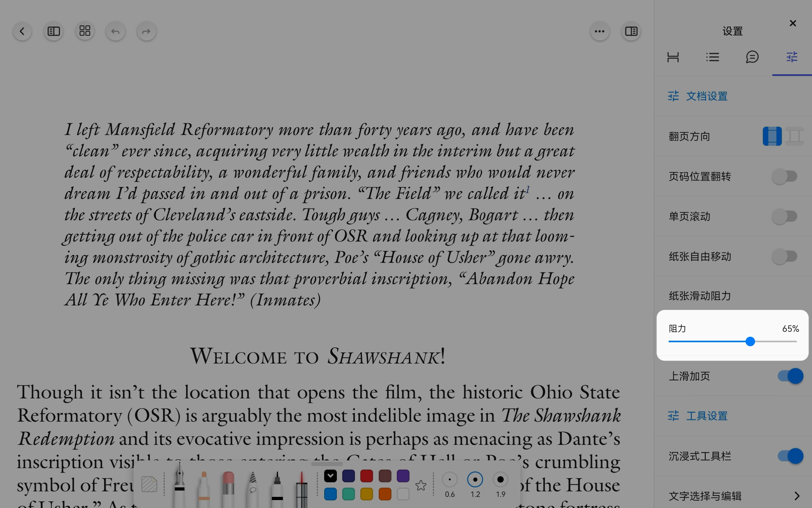
Task: Click the 文档设置 section header
Action: (x=697, y=97)
